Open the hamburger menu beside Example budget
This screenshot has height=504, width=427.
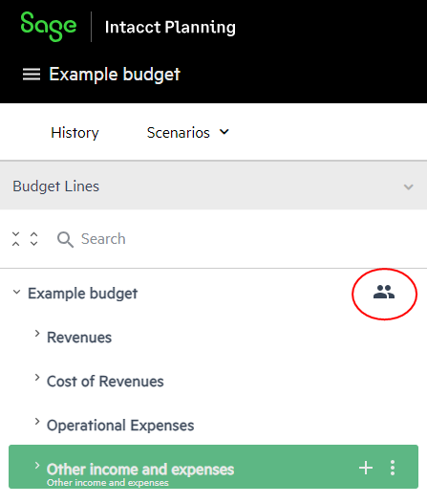(x=32, y=75)
